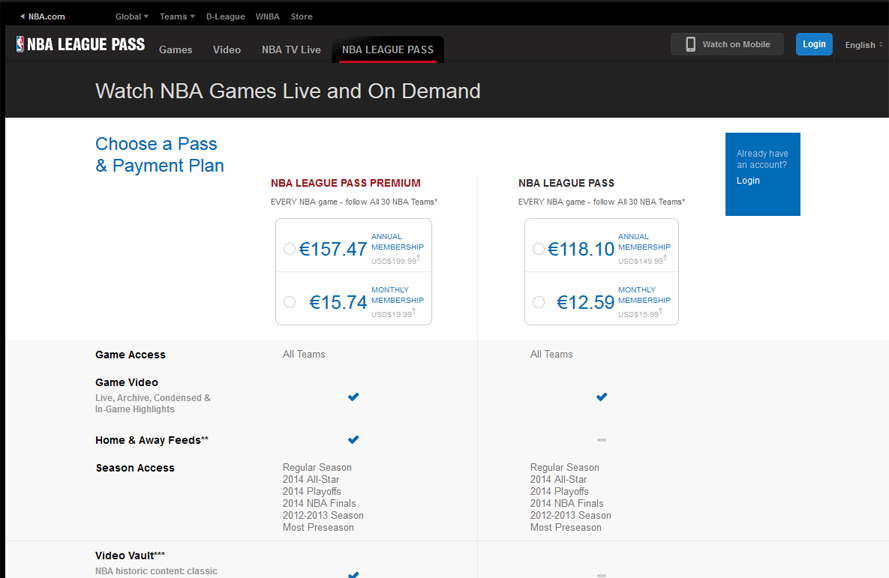This screenshot has height=578, width=889.
Task: Click the NBA.com link
Action: (46, 16)
